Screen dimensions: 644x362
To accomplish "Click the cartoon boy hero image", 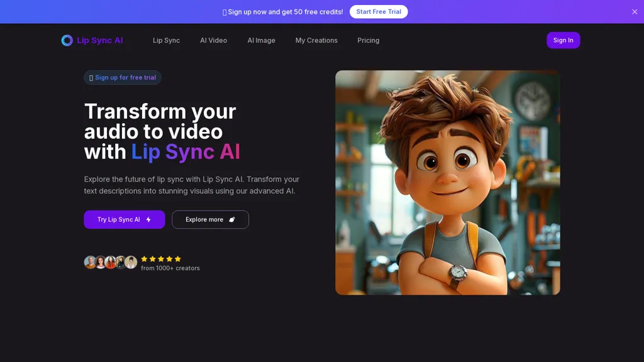I will [447, 182].
